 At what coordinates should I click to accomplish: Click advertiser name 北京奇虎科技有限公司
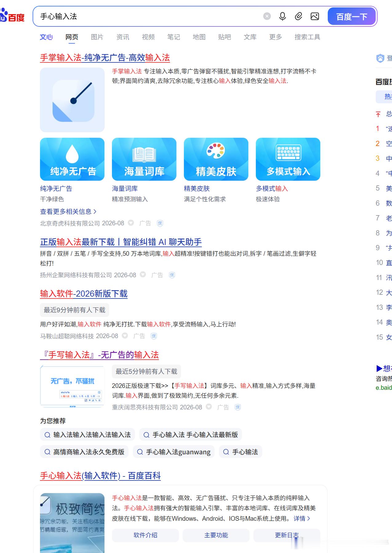pos(70,223)
